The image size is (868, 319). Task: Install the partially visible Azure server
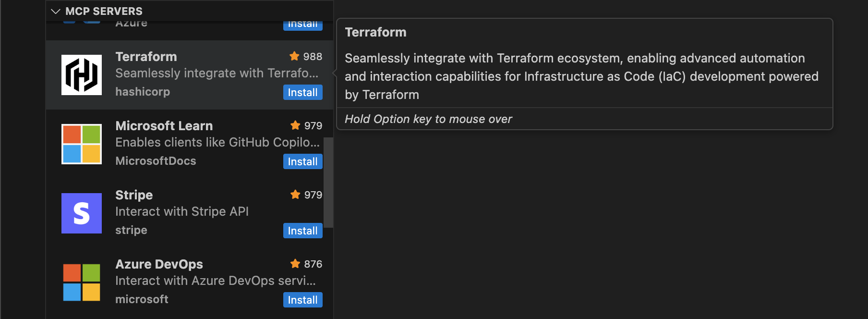pos(302,25)
